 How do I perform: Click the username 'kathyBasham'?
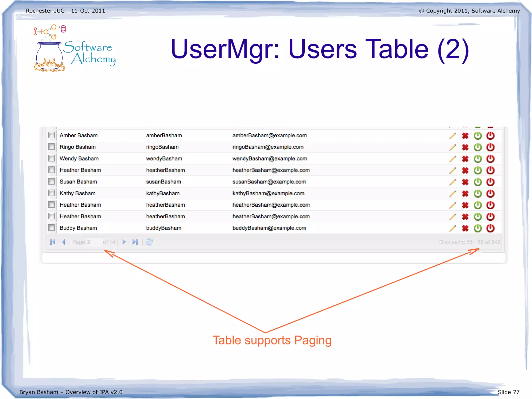[163, 193]
